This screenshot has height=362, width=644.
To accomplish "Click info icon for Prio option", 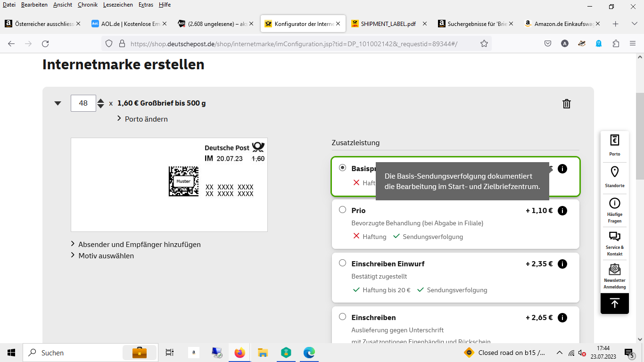I will pos(562,211).
